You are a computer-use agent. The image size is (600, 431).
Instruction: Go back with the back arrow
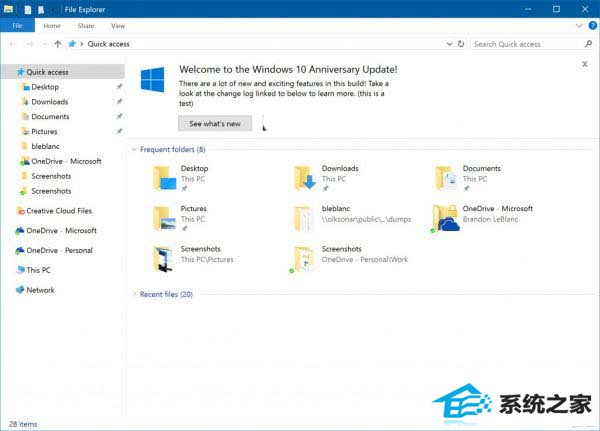point(12,44)
